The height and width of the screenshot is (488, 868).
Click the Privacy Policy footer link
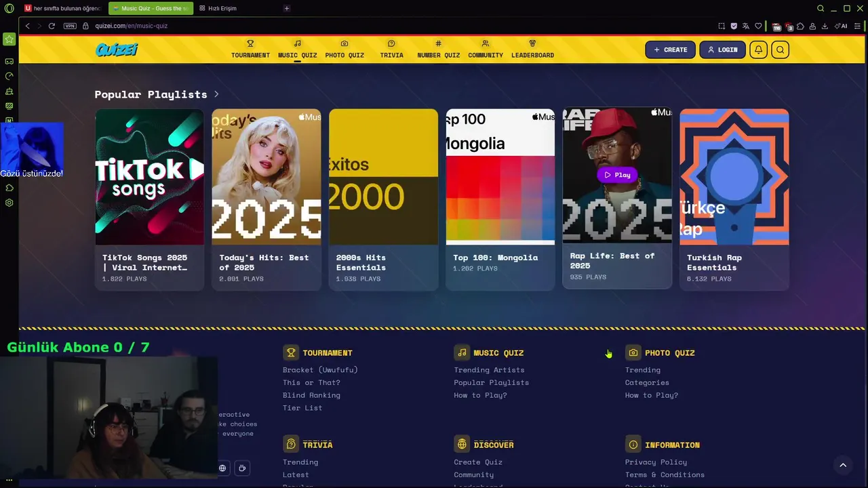click(x=656, y=462)
